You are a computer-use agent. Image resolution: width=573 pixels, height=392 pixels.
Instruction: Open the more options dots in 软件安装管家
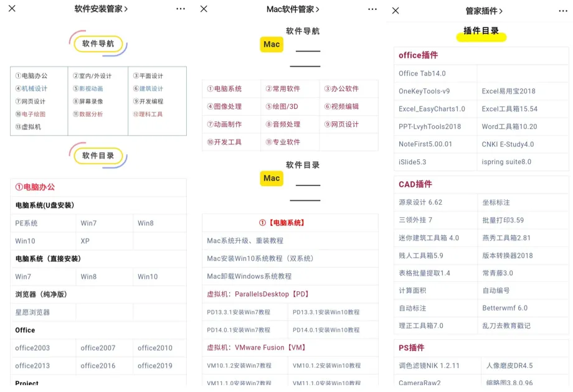coord(181,9)
